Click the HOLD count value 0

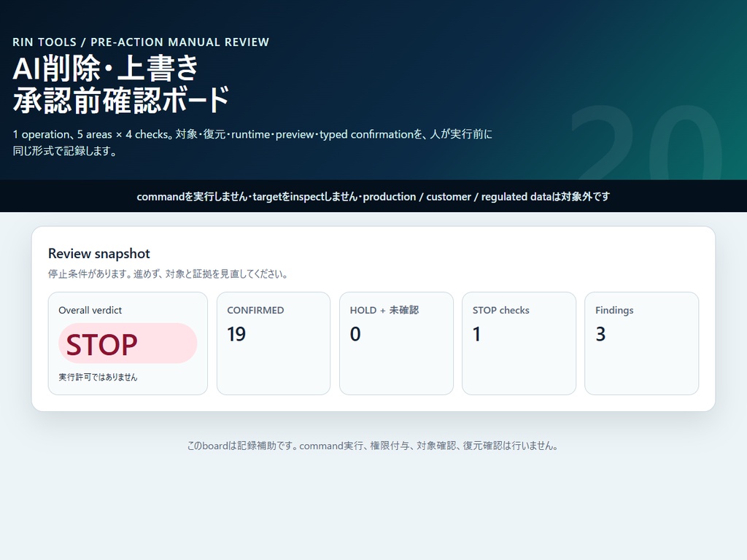pos(355,334)
